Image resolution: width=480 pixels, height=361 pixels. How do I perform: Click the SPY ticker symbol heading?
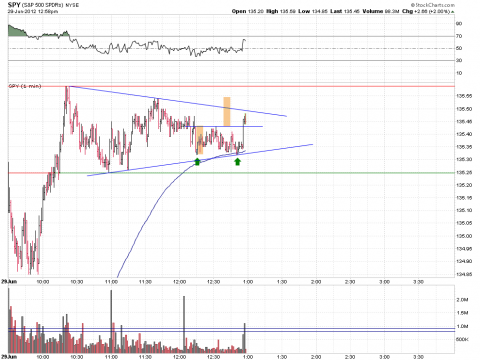click(14, 5)
